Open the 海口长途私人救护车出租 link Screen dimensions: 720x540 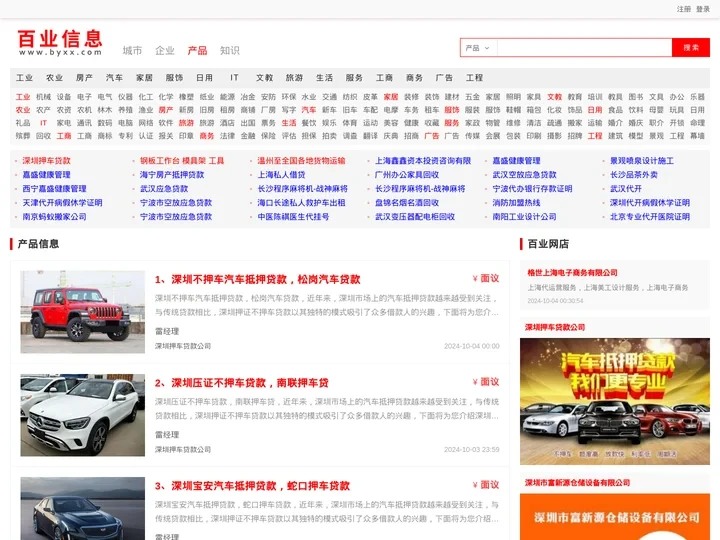coord(301,202)
